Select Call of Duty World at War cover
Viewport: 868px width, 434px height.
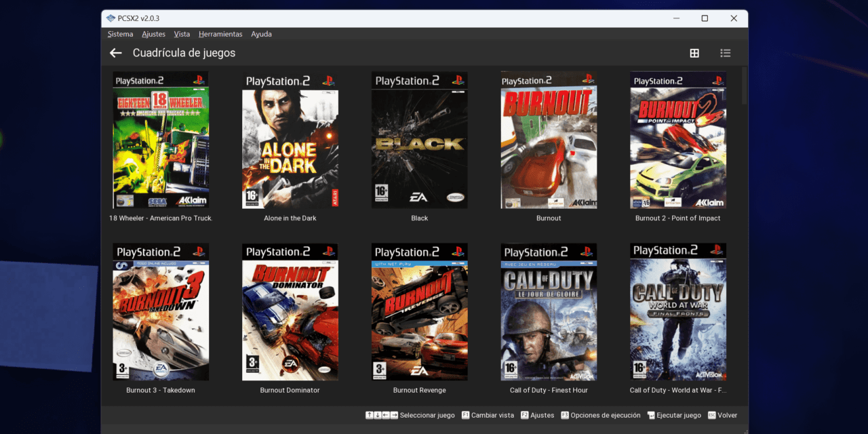point(678,312)
